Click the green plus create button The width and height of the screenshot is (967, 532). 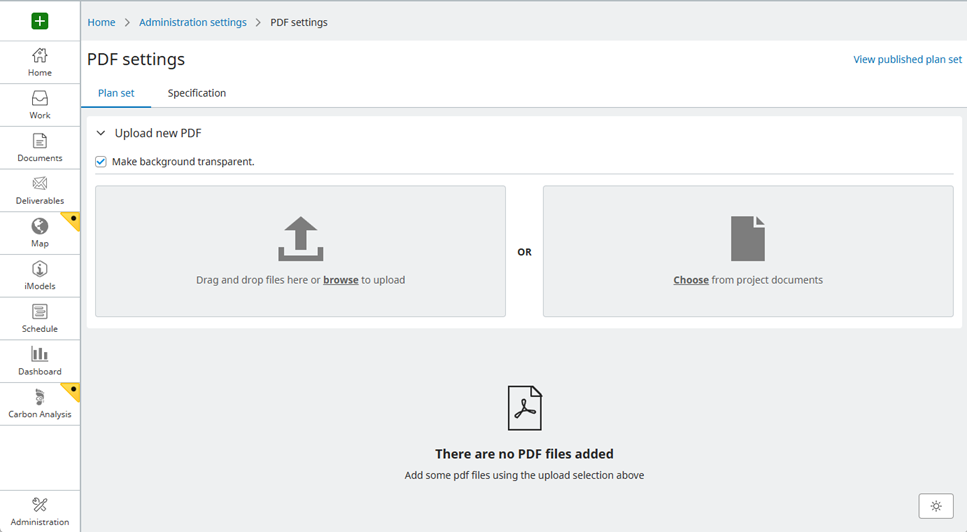pos(40,21)
